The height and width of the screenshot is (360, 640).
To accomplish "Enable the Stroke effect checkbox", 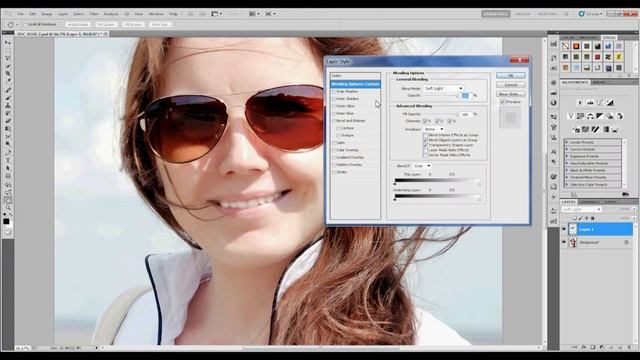I will [x=334, y=172].
